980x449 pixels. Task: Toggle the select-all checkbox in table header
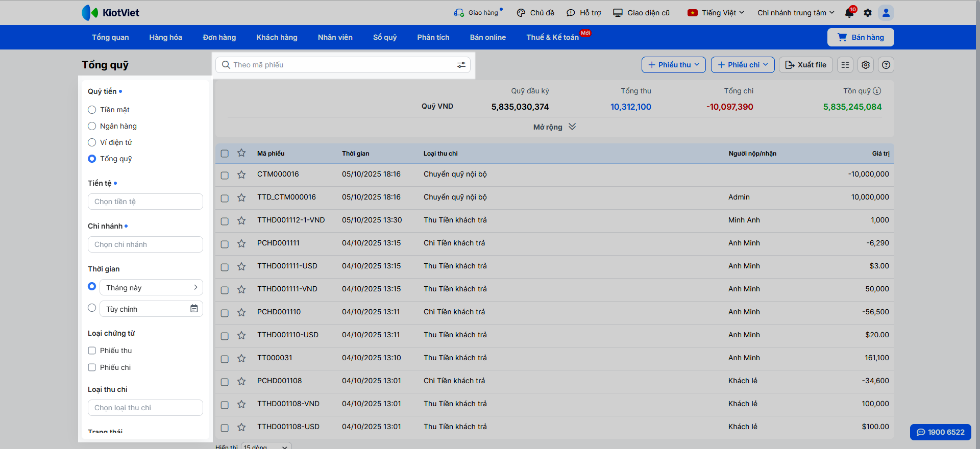point(225,154)
